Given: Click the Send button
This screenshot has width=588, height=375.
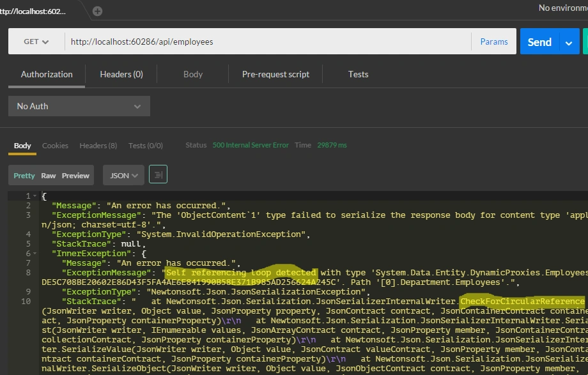Looking at the screenshot, I should pyautogui.click(x=539, y=42).
